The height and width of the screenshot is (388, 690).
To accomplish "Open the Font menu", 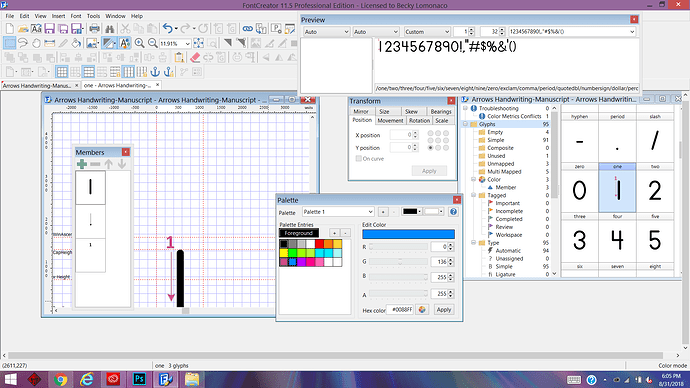I will [76, 16].
